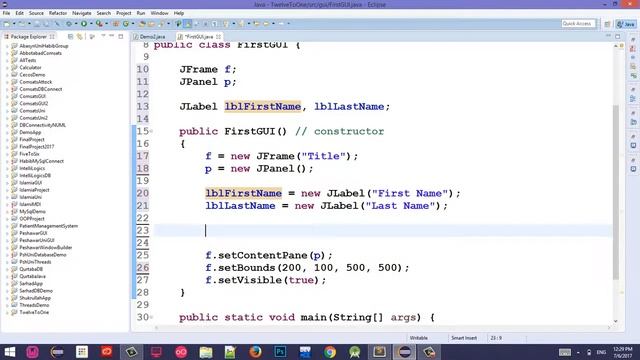Click Collapse All in Package Explorer
Viewport: 640px width, 360px height.
[71, 37]
